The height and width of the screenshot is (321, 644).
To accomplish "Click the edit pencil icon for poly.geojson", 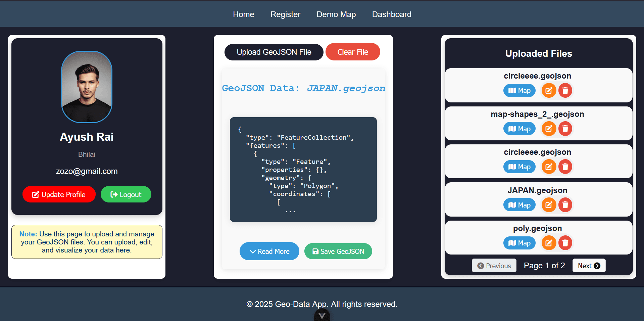I will 549,243.
